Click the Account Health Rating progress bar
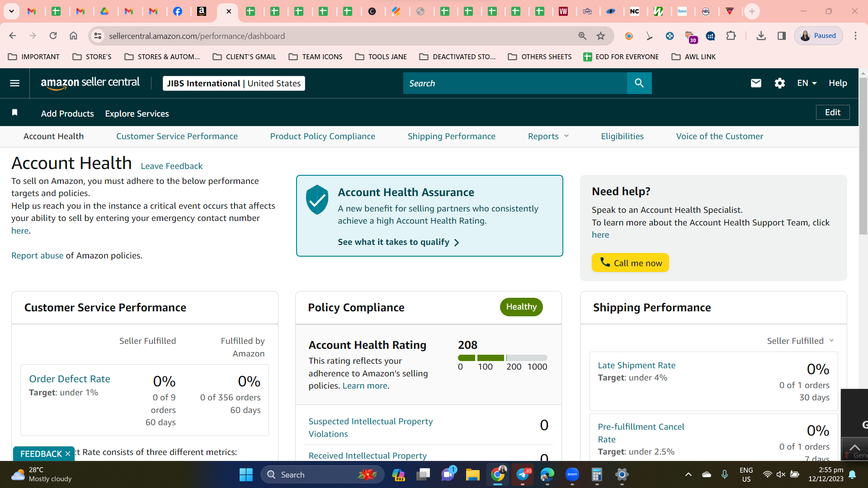This screenshot has height=488, width=868. coord(502,358)
